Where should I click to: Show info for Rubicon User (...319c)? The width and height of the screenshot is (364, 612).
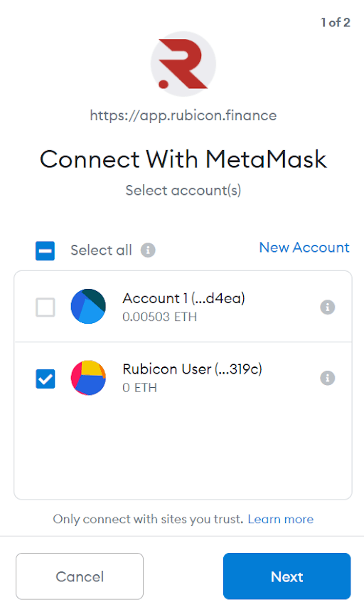[x=327, y=378]
